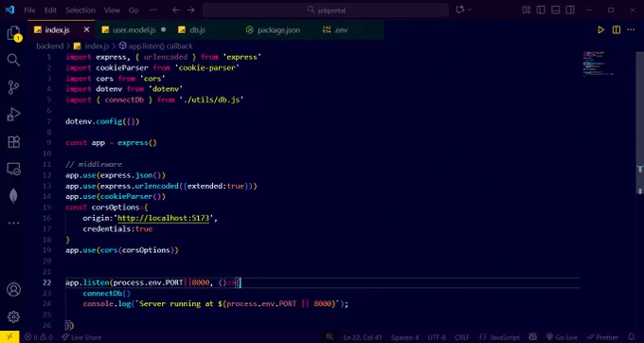Switch to the user.model.js tab
Screen dimensions: 644x343
[134, 30]
